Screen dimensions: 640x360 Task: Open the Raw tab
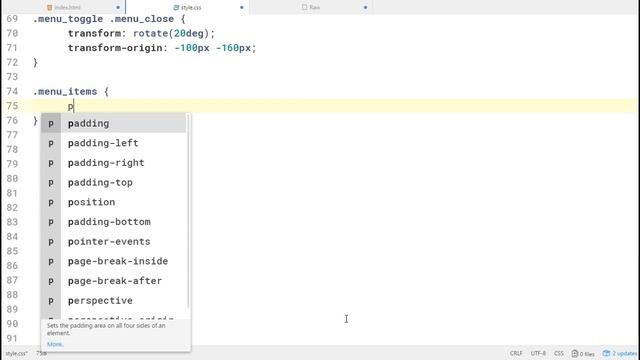[311, 7]
